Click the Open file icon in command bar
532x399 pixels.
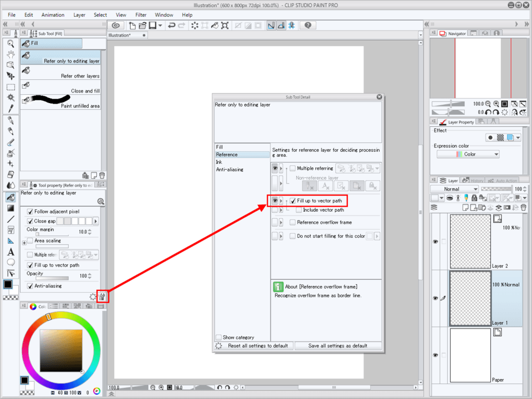(142, 25)
